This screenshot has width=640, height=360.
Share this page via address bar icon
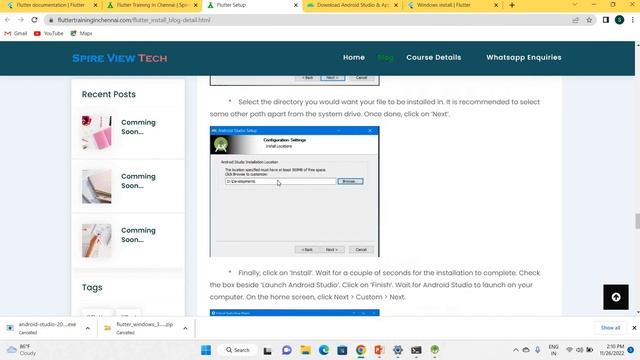point(576,20)
